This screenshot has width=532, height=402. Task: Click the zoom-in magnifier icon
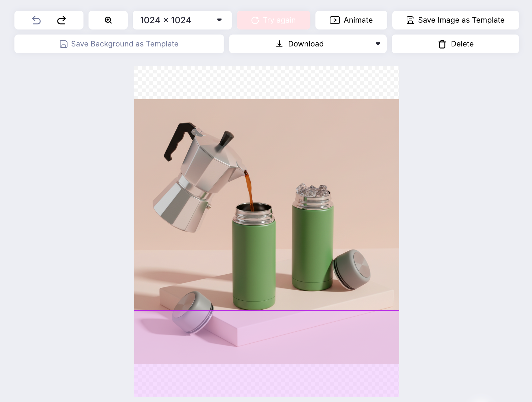coord(108,20)
